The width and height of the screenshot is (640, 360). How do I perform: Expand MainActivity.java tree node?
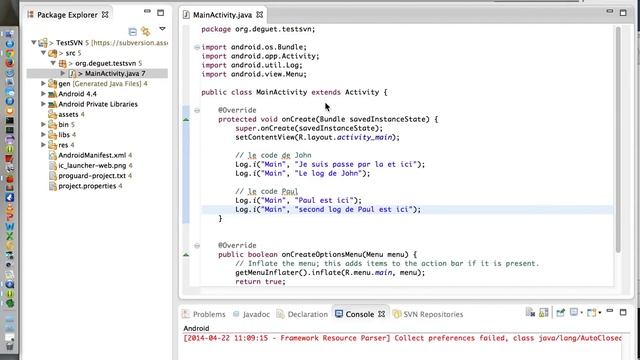coord(63,73)
